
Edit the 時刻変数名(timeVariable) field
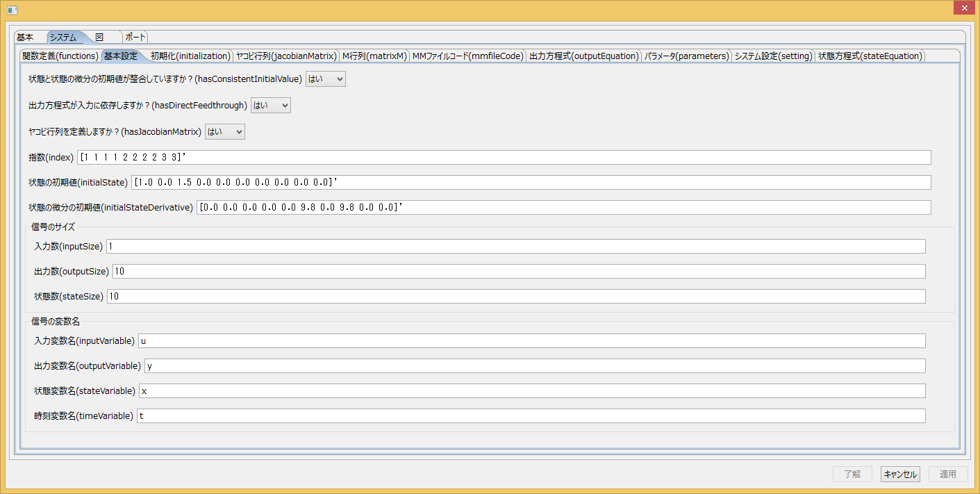(x=531, y=416)
